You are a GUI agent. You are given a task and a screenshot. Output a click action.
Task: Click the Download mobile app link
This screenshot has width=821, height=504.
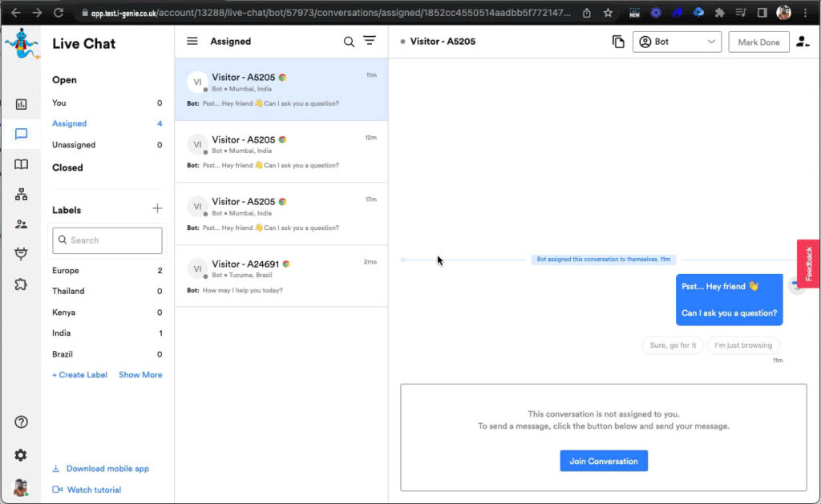[107, 469]
